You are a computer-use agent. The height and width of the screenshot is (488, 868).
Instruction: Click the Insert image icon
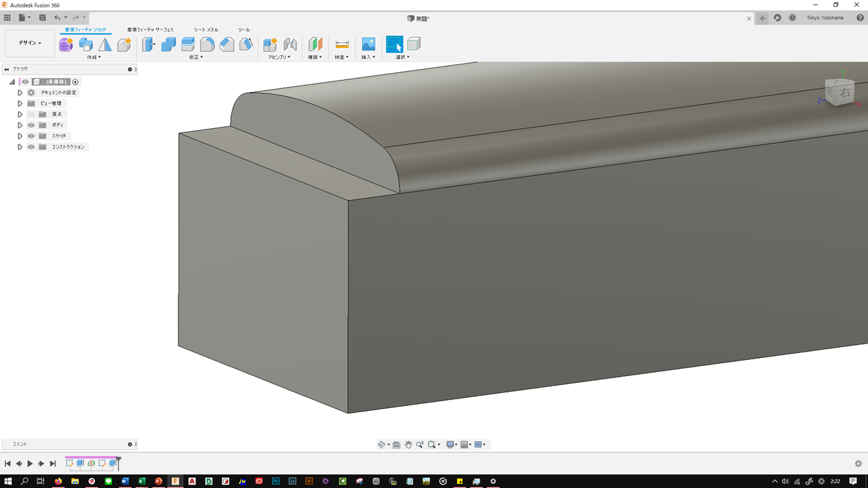pos(368,45)
